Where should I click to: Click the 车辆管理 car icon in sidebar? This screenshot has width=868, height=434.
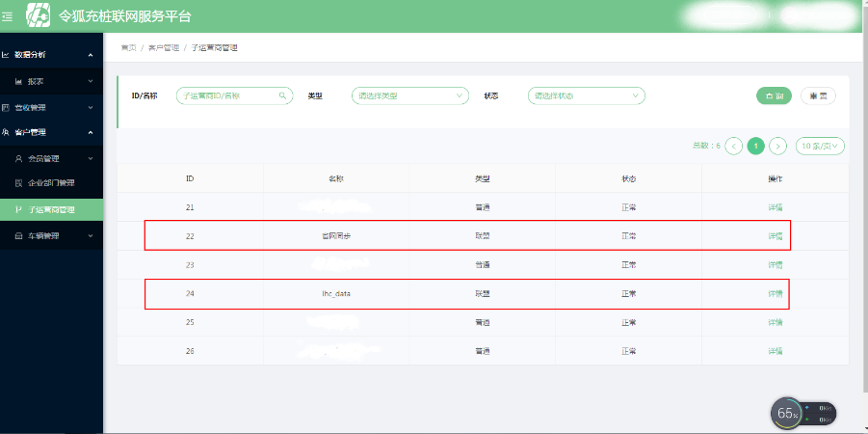18,235
